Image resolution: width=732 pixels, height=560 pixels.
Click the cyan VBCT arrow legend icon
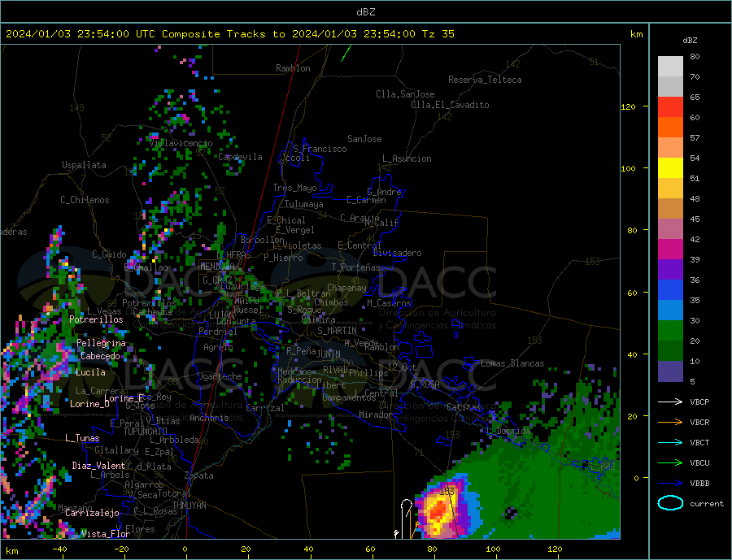point(670,442)
